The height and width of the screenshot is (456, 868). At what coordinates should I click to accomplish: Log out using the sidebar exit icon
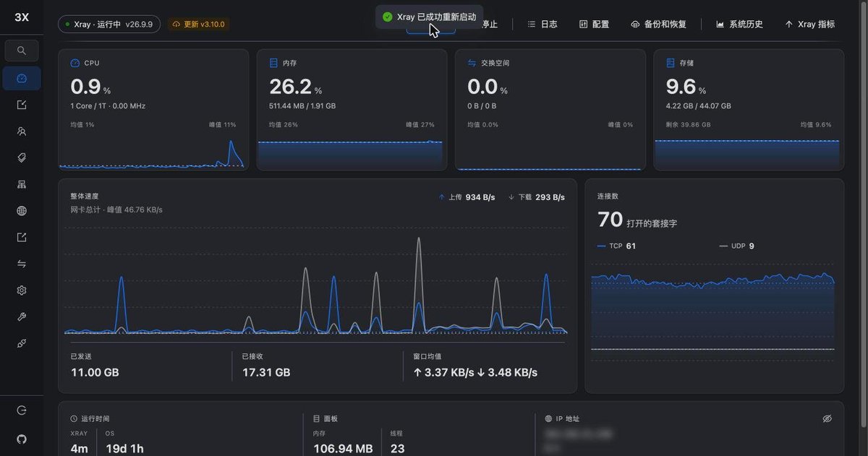[22, 410]
